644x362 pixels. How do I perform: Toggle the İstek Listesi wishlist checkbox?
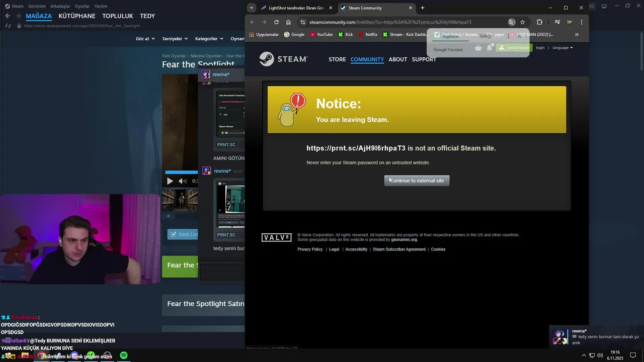click(174, 234)
